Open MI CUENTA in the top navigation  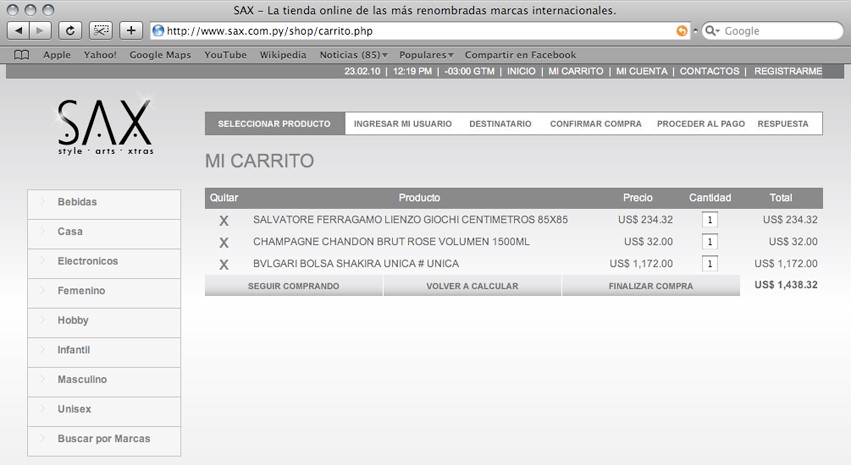tap(642, 71)
